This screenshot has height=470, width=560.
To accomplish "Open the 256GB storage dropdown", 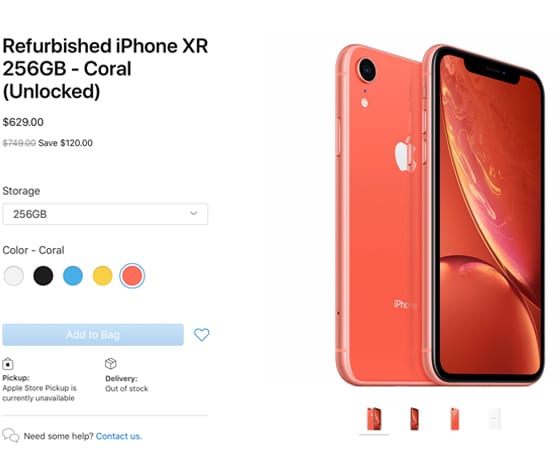I will (105, 214).
